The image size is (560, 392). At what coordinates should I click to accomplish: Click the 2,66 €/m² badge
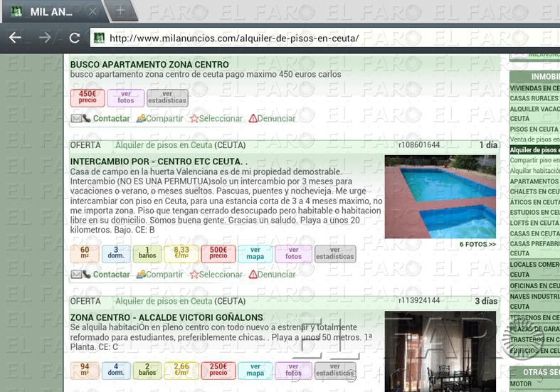(x=181, y=371)
